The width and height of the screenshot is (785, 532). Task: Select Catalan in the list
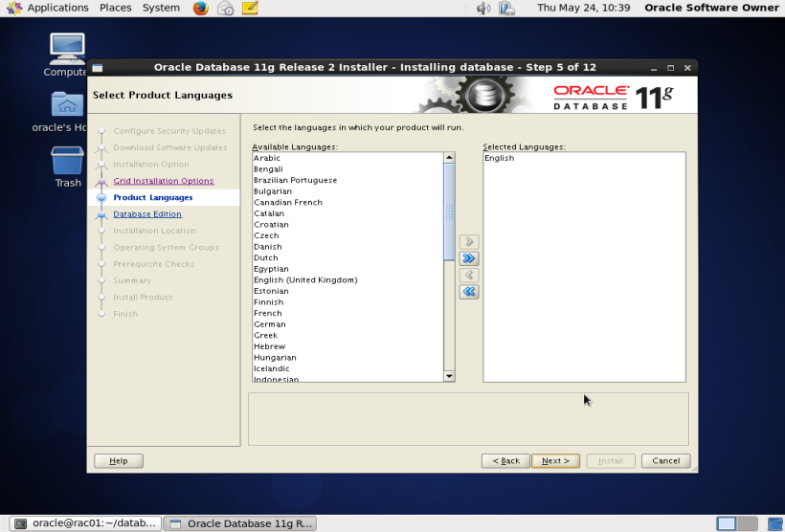pyautogui.click(x=348, y=213)
